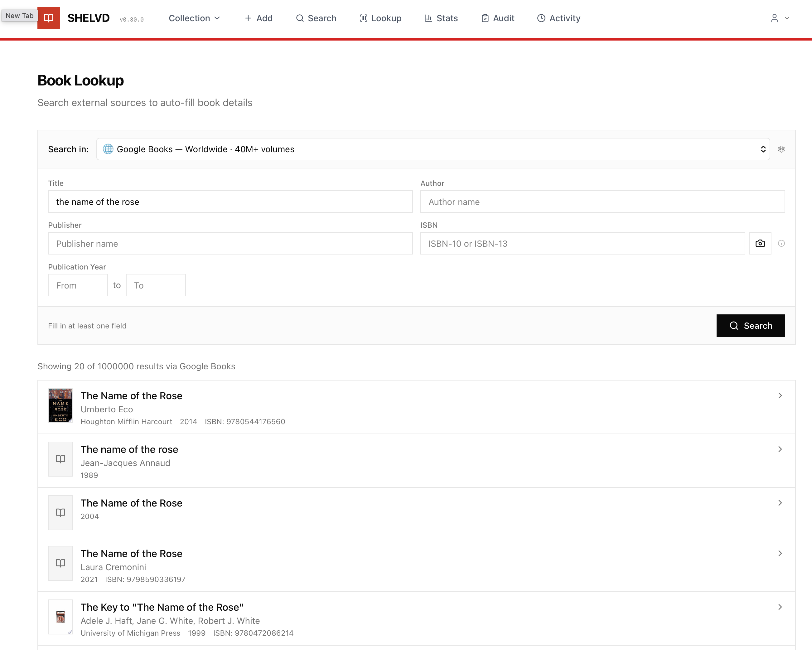Open the Search in source dropdown

[433, 149]
